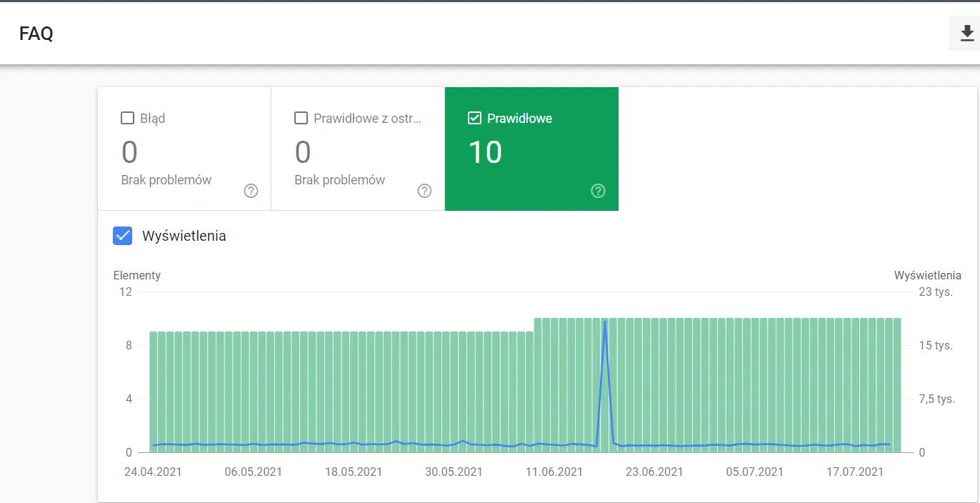Image resolution: width=980 pixels, height=503 pixels.
Task: Select the Błąd status card
Action: (x=184, y=149)
